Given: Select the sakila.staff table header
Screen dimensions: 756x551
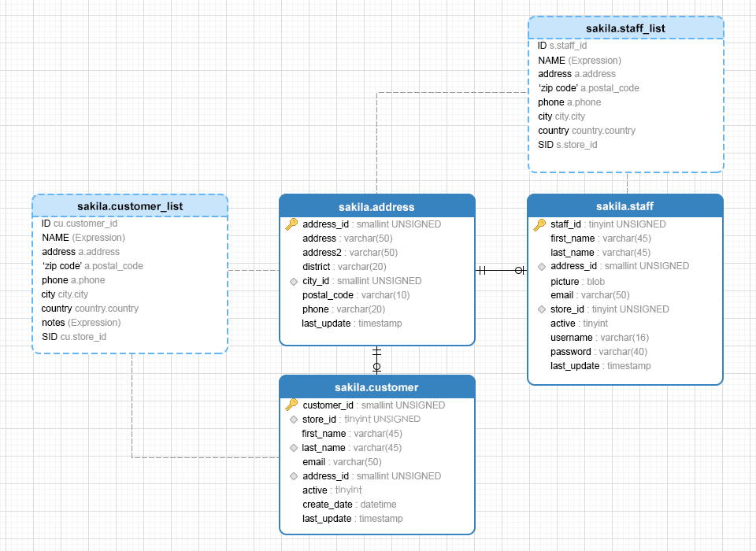Looking at the screenshot, I should 625,206.
